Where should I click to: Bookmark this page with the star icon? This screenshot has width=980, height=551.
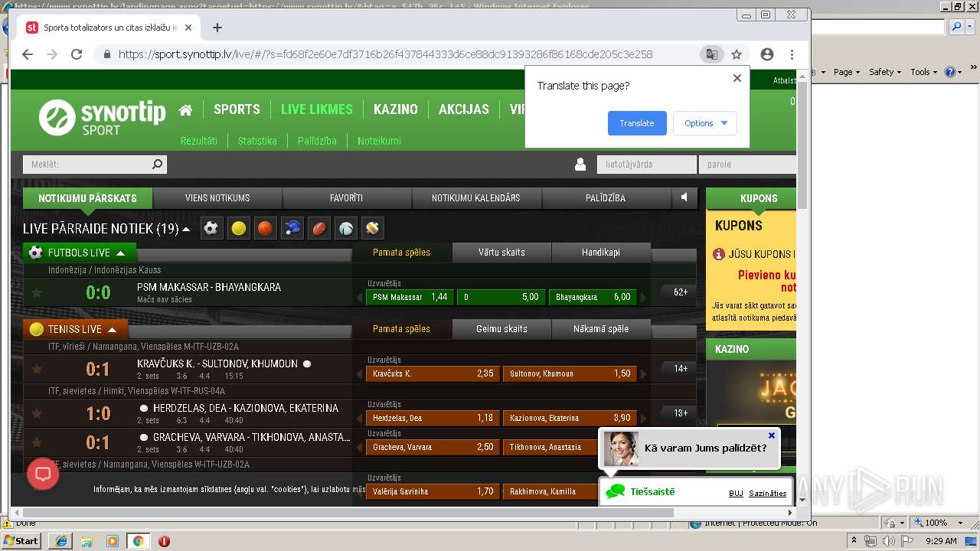[737, 54]
